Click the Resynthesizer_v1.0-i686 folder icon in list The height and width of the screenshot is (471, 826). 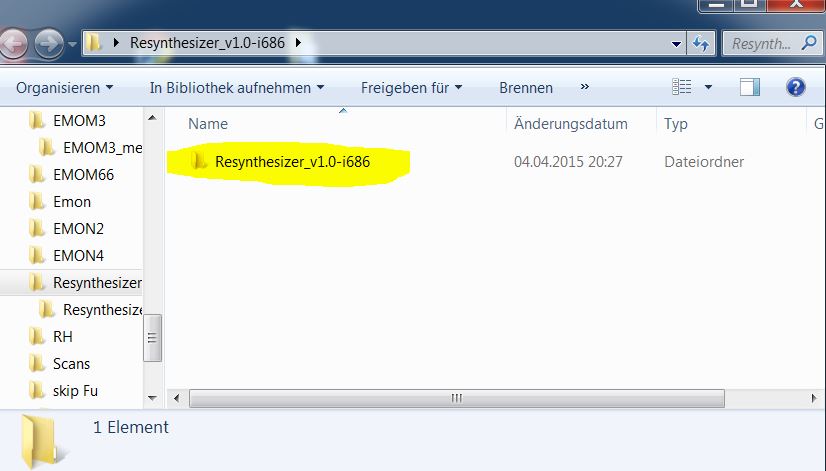(x=199, y=161)
